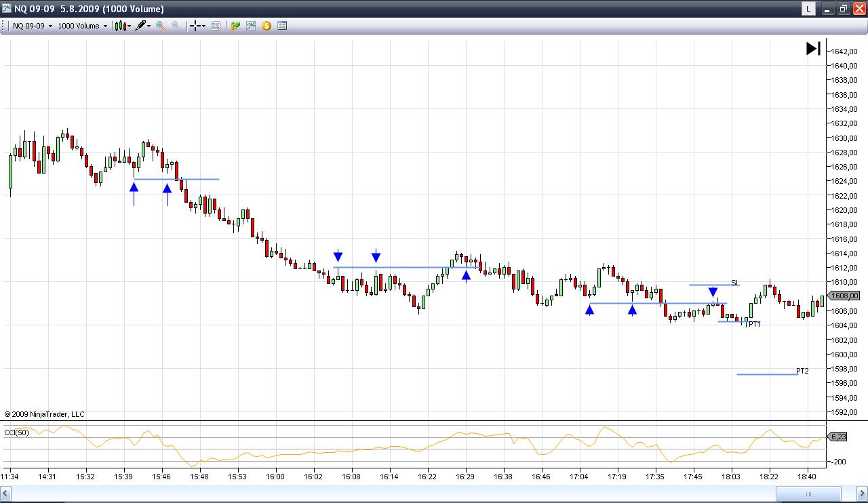Select the pen drawing tools icon
This screenshot has width=868, height=503.
point(140,26)
